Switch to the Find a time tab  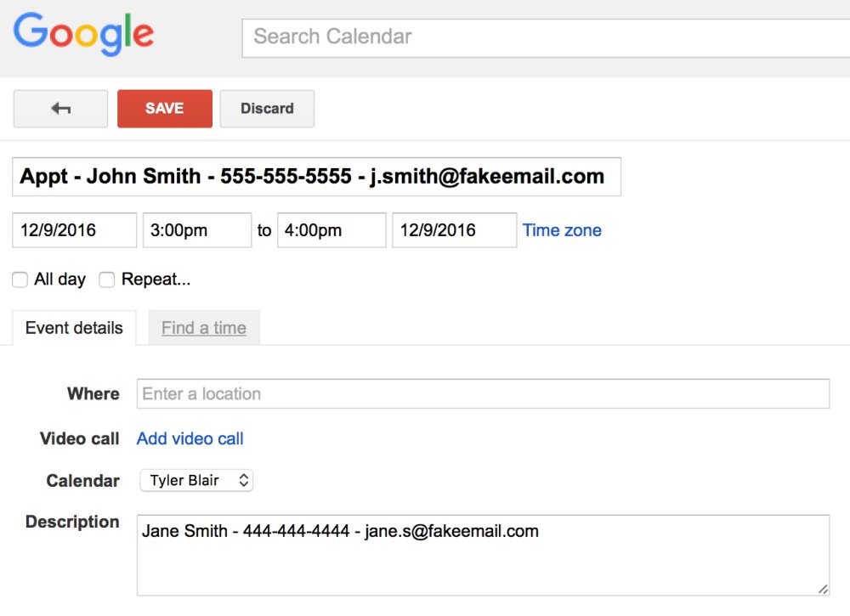coord(204,328)
